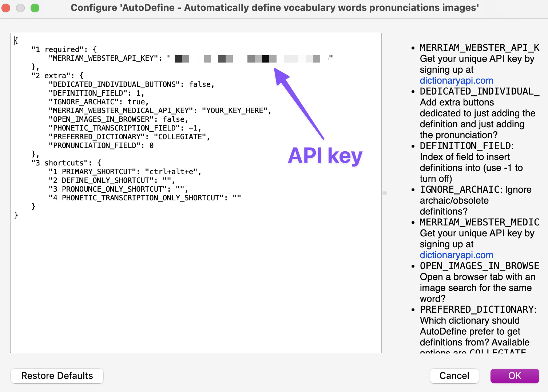Open dictionaryapi.com link under MERRIAM_WEBSTER_MEDIC

pos(456,255)
